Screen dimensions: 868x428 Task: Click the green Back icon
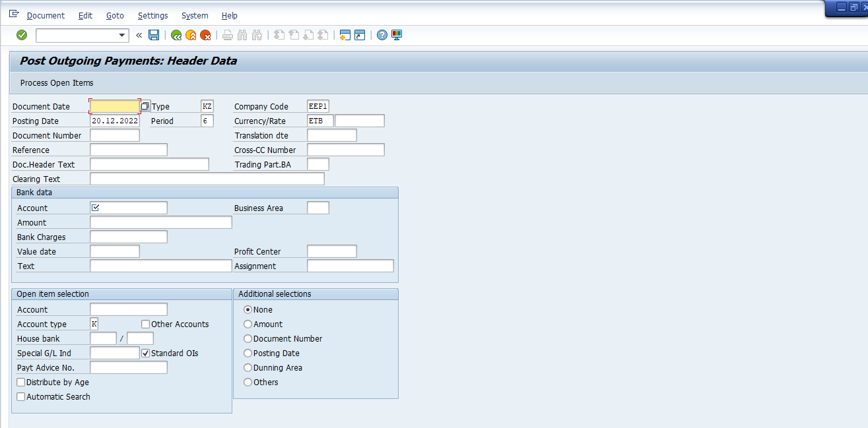176,35
